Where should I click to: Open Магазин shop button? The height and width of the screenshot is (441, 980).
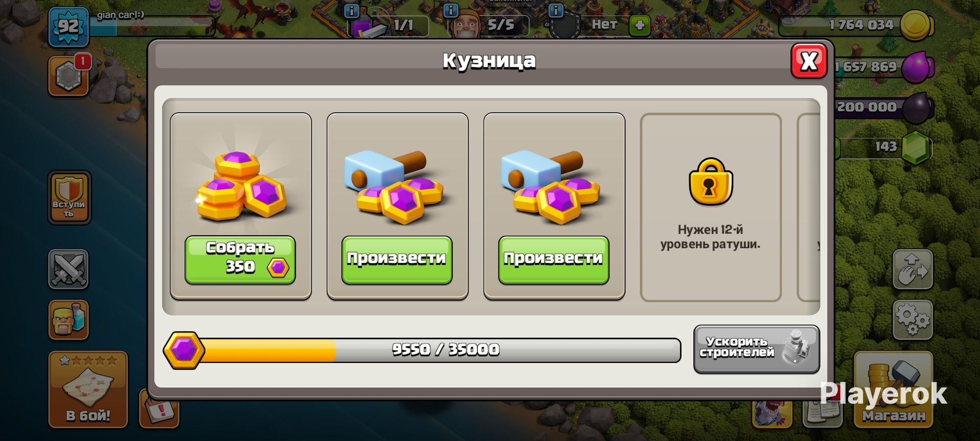[x=893, y=389]
